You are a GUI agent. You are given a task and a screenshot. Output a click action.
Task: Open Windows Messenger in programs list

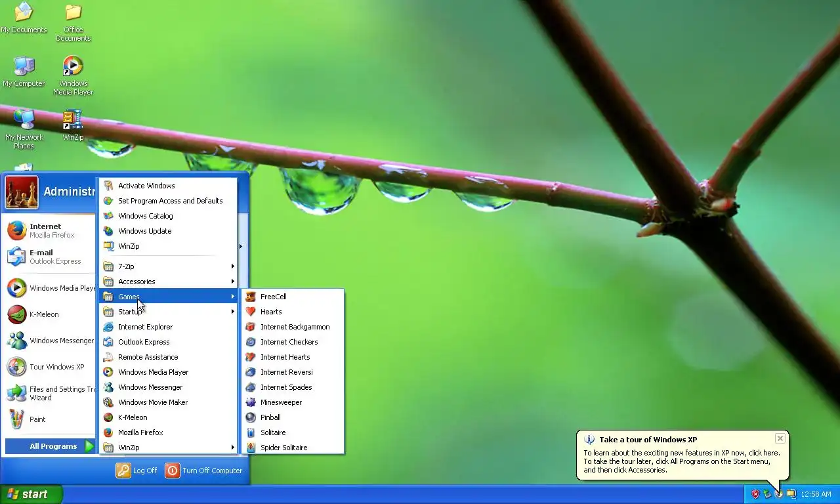click(x=168, y=387)
